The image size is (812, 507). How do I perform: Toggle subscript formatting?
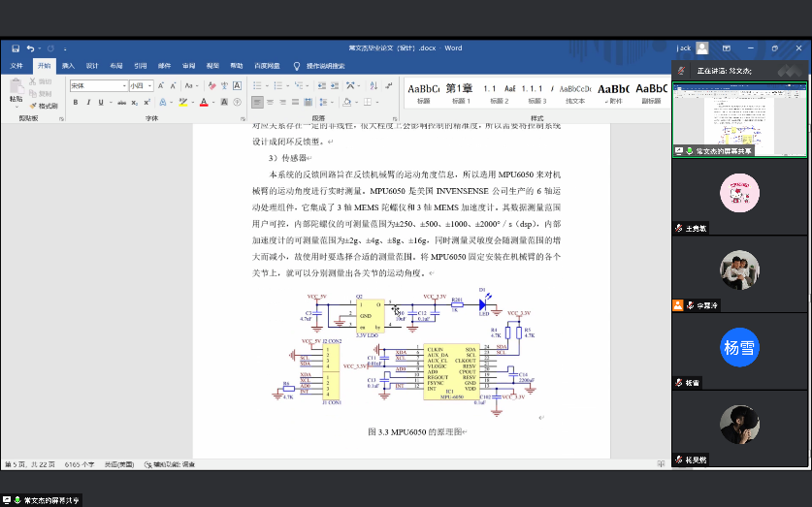point(134,103)
